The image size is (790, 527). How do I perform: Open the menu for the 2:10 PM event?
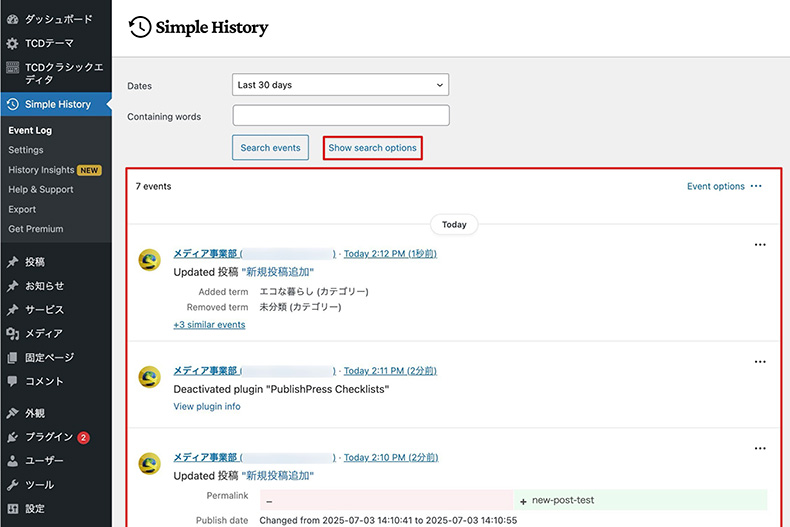click(760, 448)
